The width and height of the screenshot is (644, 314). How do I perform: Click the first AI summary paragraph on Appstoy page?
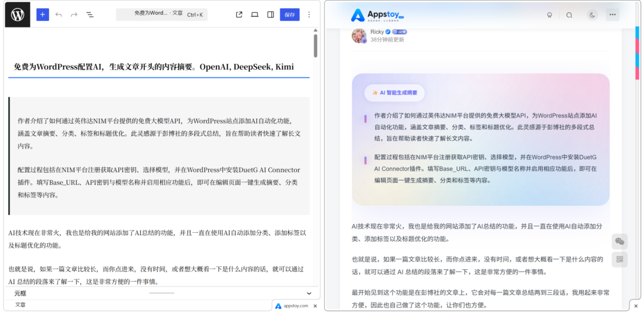pyautogui.click(x=485, y=127)
